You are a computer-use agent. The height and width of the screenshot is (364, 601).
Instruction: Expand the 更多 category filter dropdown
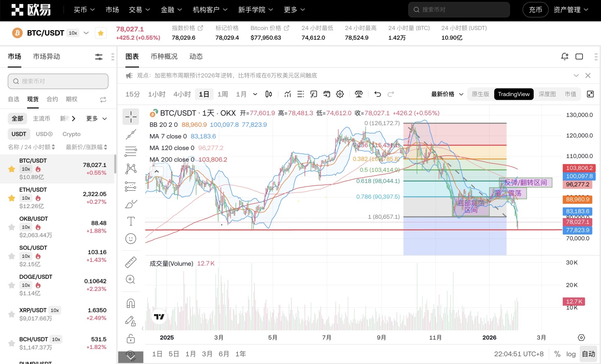97,119
